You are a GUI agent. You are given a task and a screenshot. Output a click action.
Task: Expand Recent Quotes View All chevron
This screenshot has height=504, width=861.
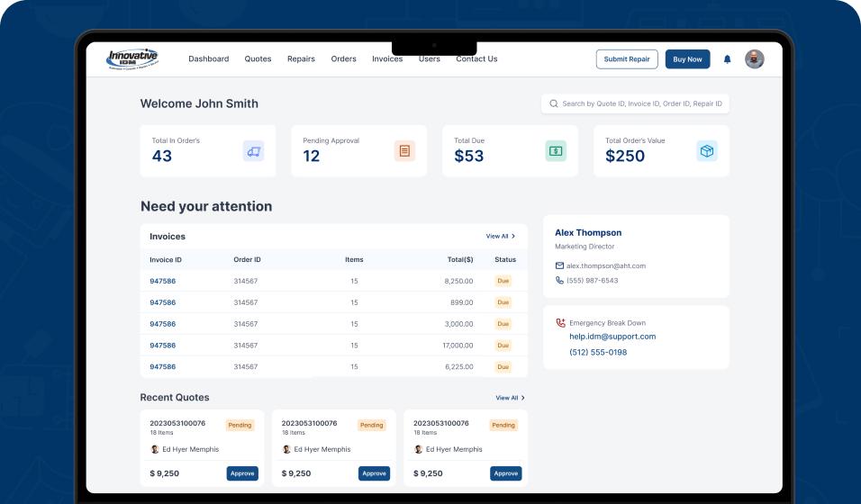(x=522, y=398)
